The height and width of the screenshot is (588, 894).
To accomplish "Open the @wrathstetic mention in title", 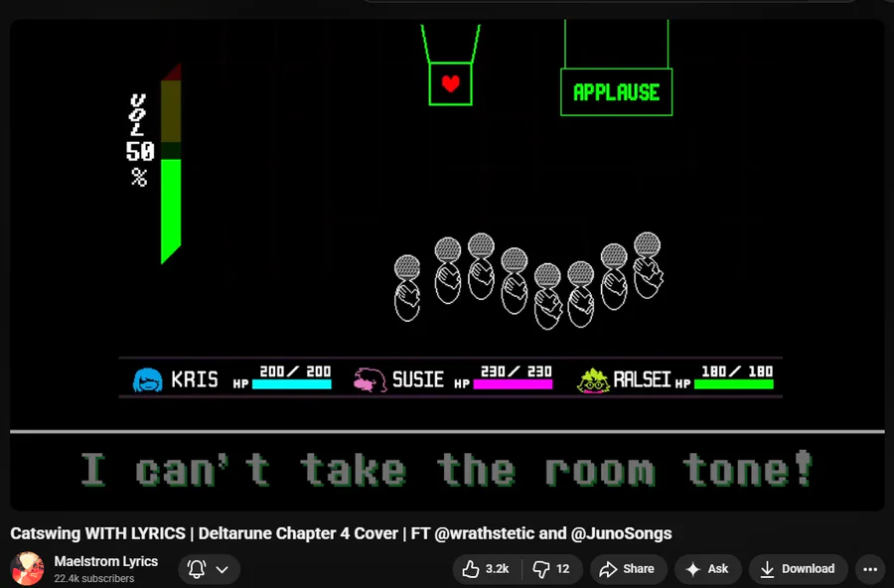I will [x=485, y=533].
